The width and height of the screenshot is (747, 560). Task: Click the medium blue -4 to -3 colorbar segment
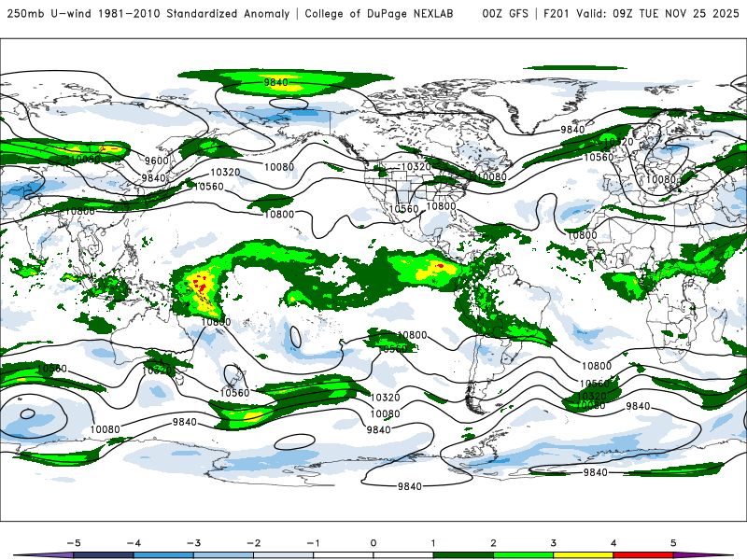(x=163, y=555)
